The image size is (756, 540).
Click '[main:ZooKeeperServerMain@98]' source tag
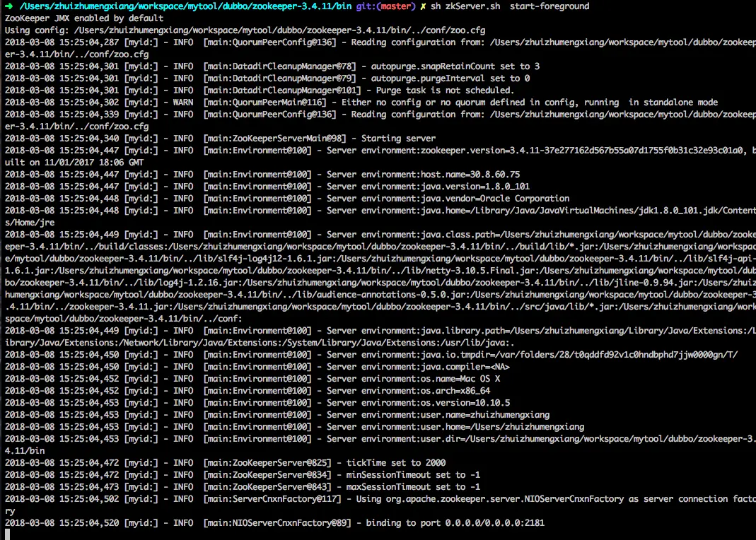coord(275,139)
